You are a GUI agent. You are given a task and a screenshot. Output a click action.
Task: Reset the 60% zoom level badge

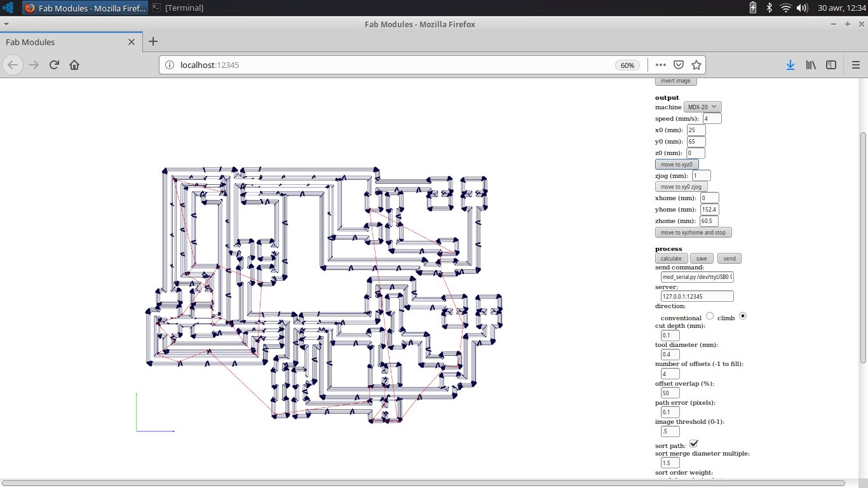click(x=627, y=65)
